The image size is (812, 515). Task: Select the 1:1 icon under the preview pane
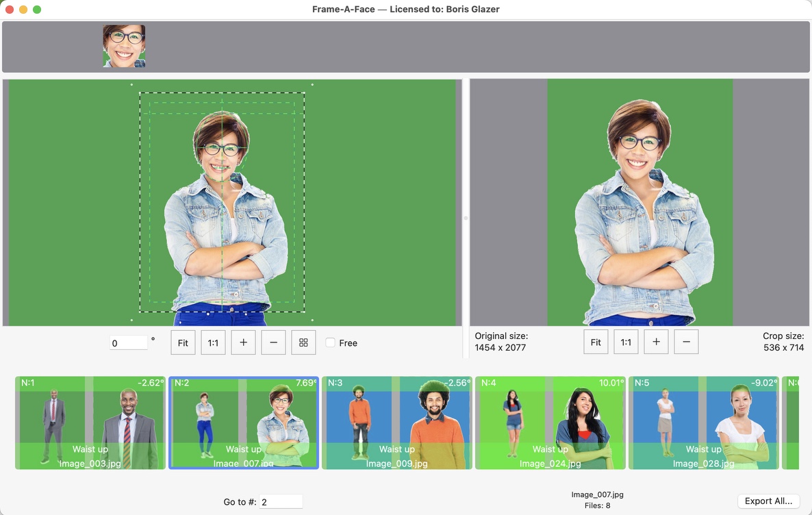pos(626,342)
